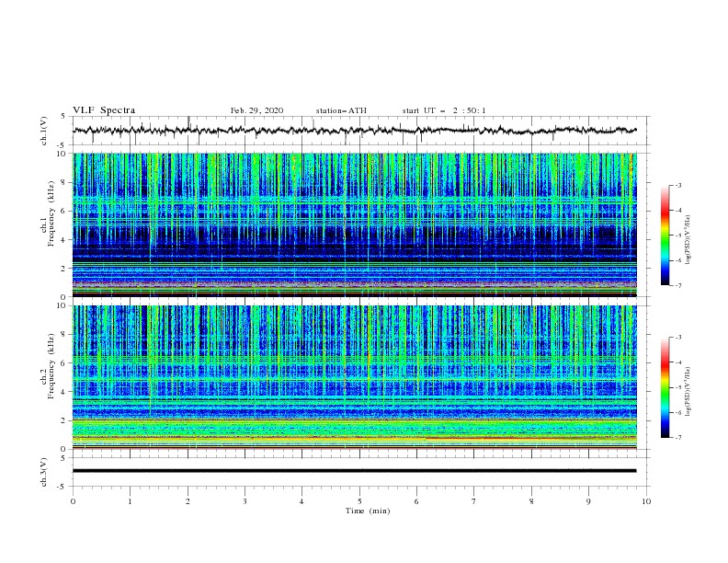This screenshot has width=728, height=563.
Task: Click the "-5" volt tick on ch.1(V) axis
Action: click(63, 145)
